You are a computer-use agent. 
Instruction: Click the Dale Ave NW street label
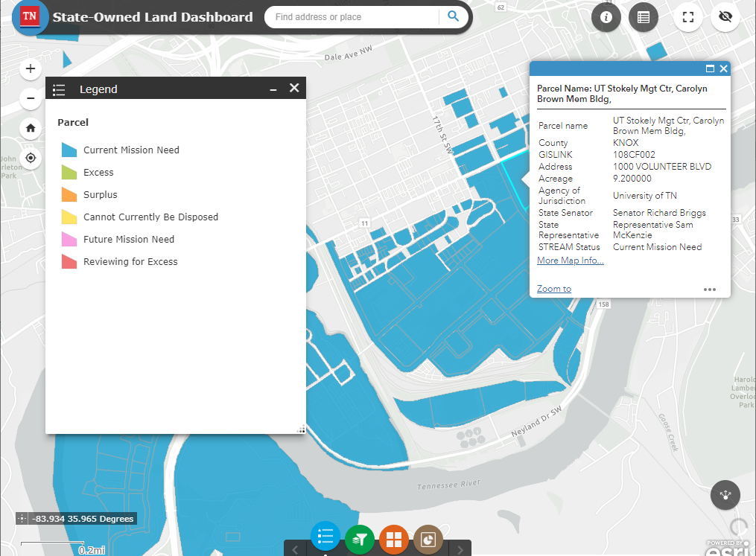point(348,54)
